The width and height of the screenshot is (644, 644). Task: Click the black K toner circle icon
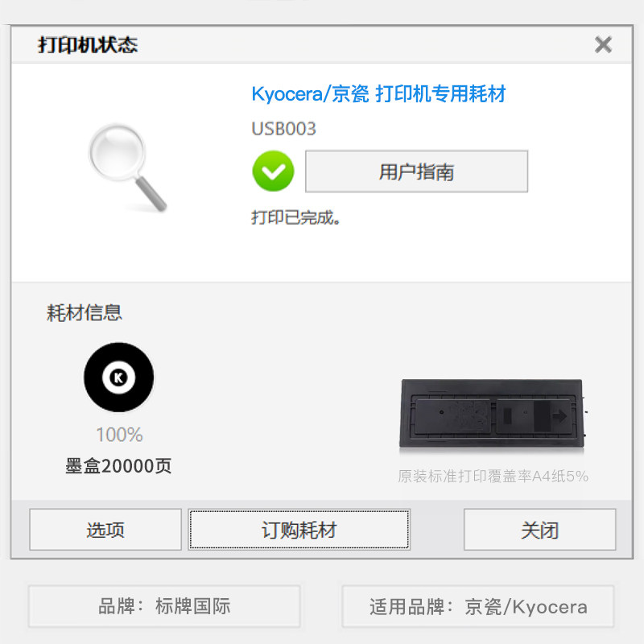[118, 377]
